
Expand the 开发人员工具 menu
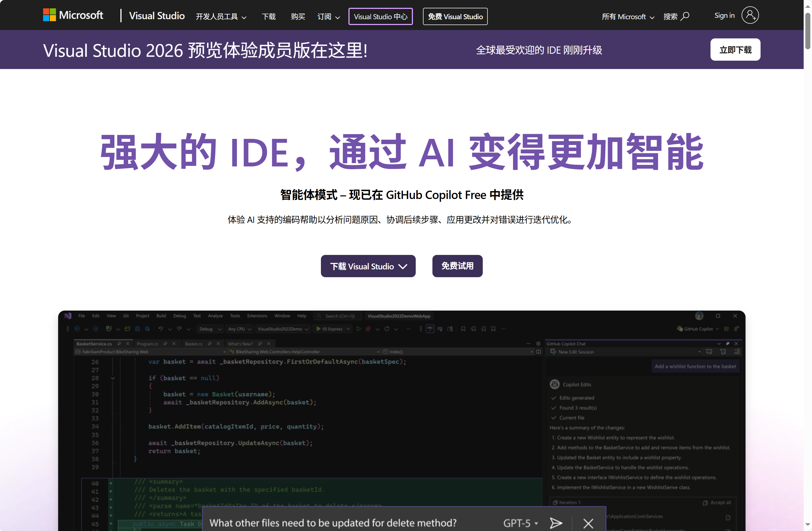click(x=221, y=17)
